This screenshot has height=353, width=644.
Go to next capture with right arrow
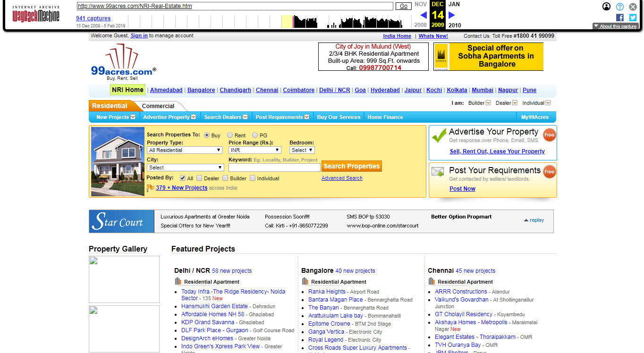452,15
